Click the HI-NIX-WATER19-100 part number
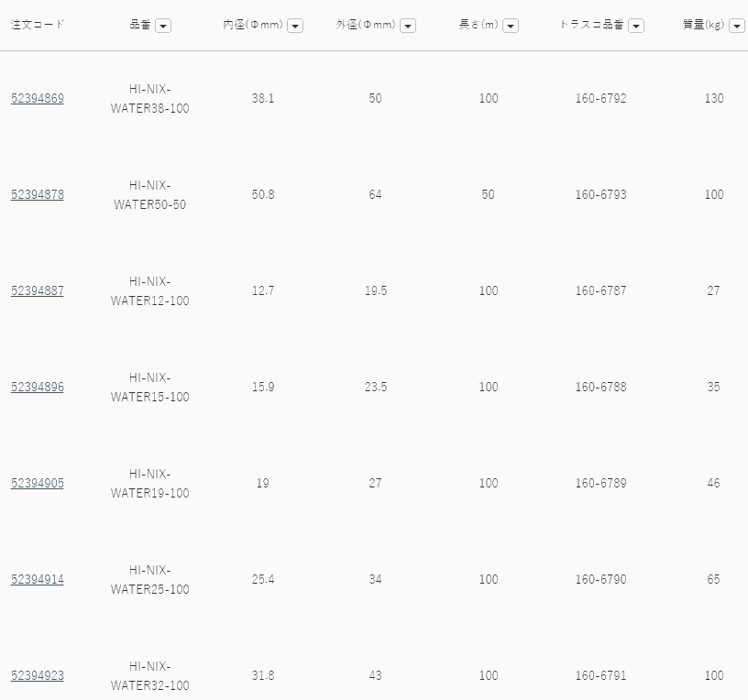This screenshot has width=748, height=700. tap(149, 483)
